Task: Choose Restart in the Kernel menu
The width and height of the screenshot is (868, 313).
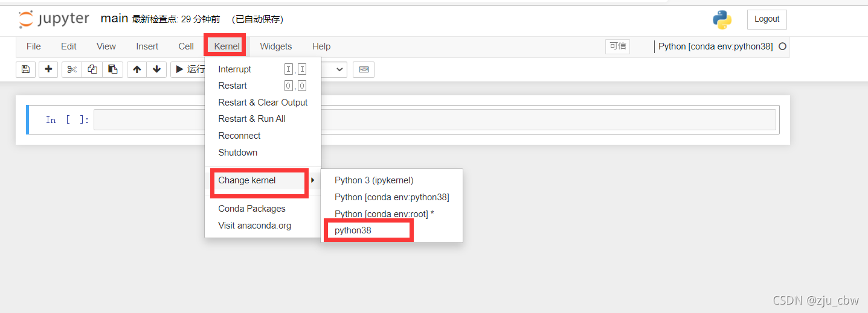Action: 263,86
